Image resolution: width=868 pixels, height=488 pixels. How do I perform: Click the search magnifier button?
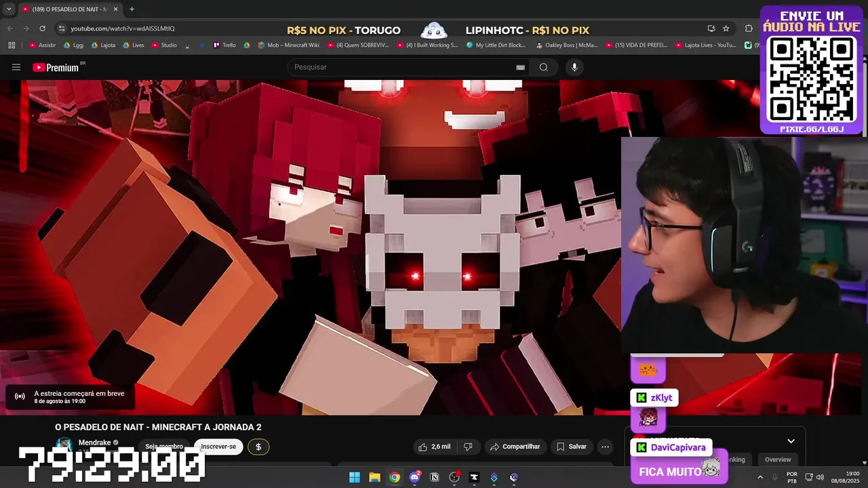tap(544, 67)
